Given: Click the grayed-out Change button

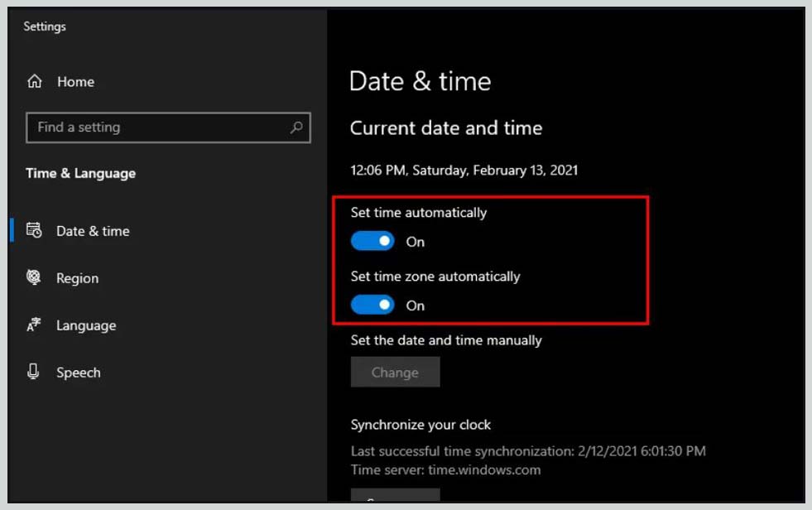Looking at the screenshot, I should [x=395, y=372].
